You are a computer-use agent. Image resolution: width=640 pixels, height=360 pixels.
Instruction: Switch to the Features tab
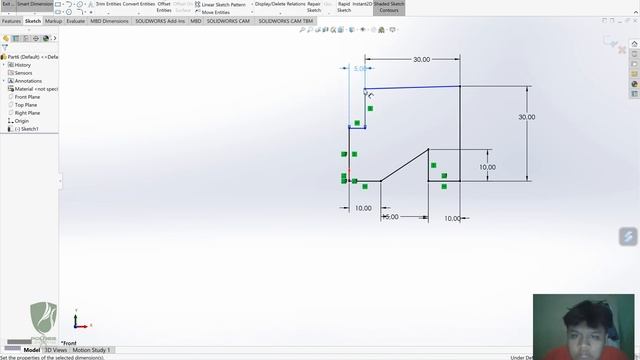[x=11, y=21]
